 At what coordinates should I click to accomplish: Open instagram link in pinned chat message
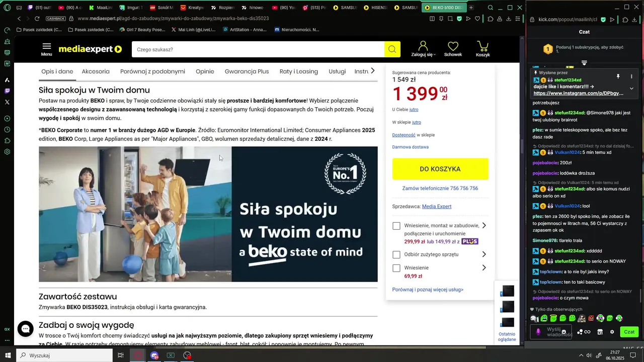click(579, 94)
